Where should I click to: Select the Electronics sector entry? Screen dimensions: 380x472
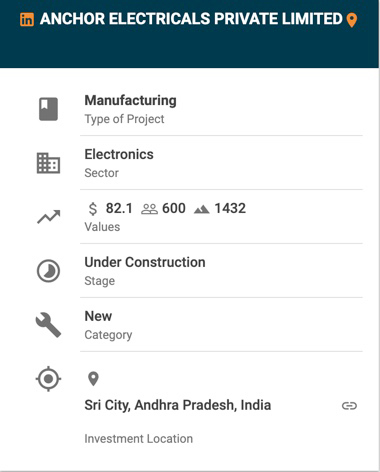[119, 154]
